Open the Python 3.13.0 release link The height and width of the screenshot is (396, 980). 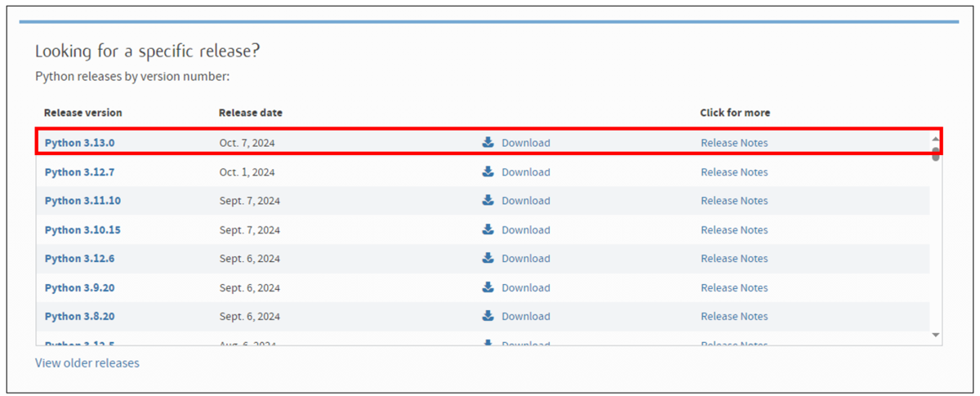(x=80, y=143)
